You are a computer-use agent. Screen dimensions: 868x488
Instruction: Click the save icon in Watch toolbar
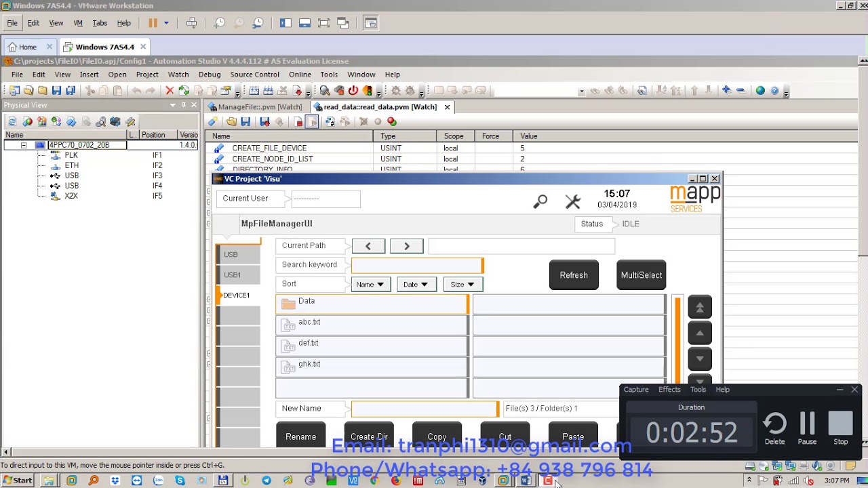tap(245, 121)
